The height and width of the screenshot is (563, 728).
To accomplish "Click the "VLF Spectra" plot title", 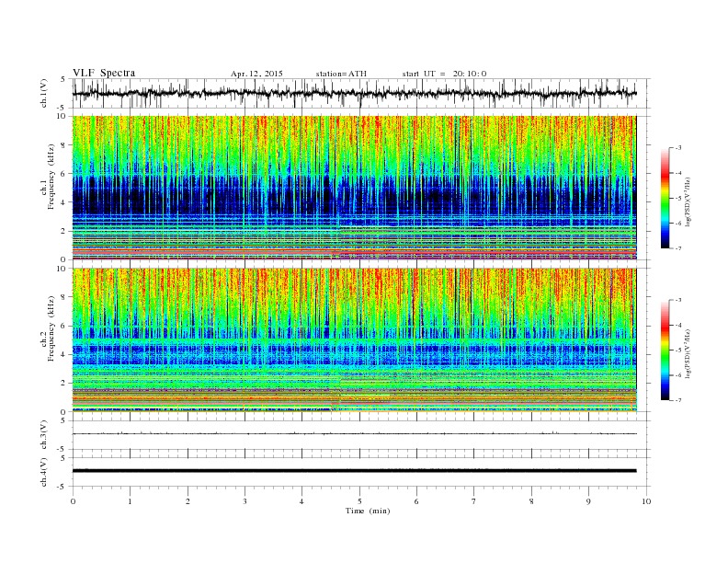I will (x=104, y=73).
